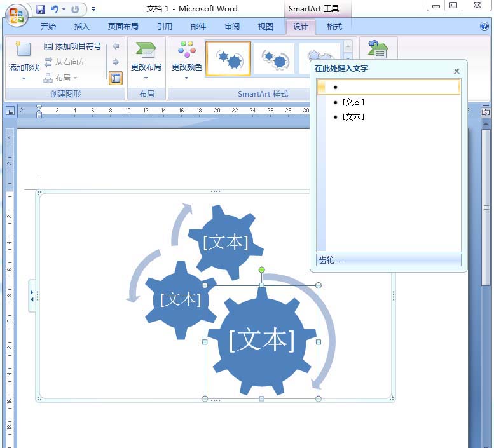
Task: Switch to the 页面布局 tab
Action: tap(123, 27)
